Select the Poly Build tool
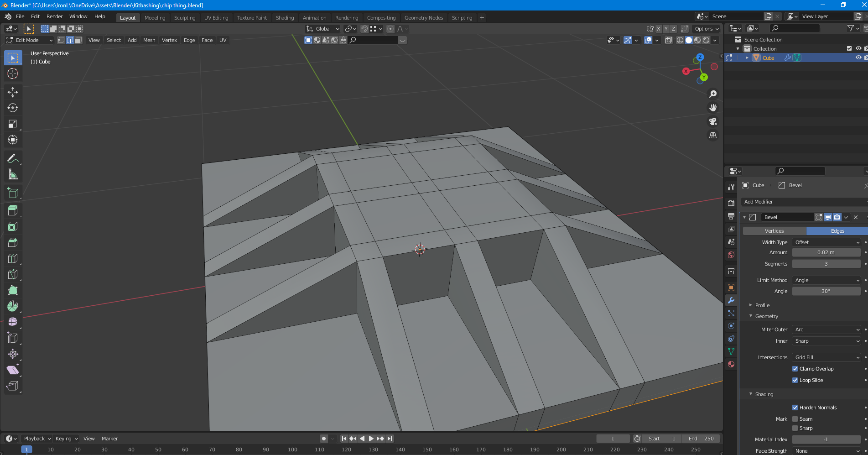This screenshot has width=868, height=455. (13, 290)
